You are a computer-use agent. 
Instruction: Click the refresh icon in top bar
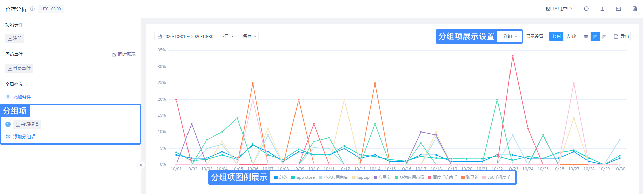coord(586,9)
